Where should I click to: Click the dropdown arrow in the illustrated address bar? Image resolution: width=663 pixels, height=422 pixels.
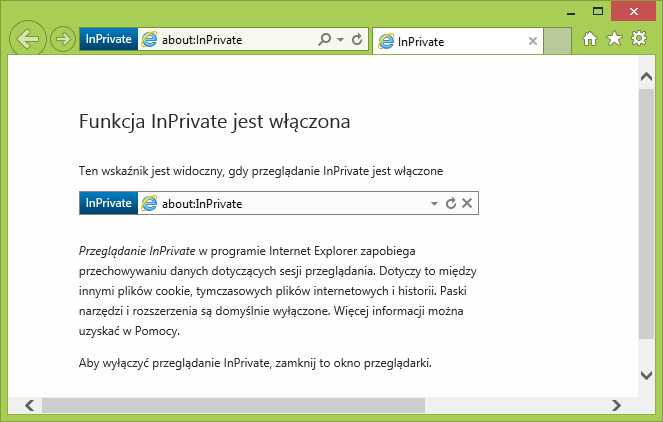click(434, 204)
